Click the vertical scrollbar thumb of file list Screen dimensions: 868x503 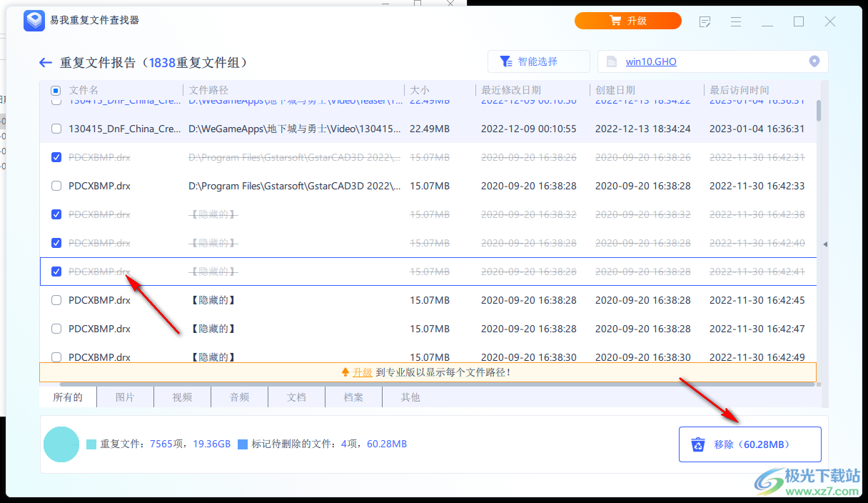point(818,110)
